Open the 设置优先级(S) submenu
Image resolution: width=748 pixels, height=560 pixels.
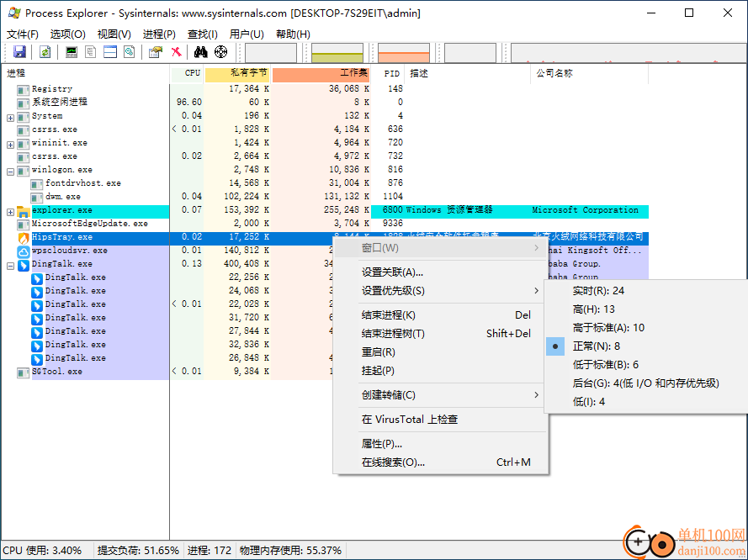click(x=441, y=291)
